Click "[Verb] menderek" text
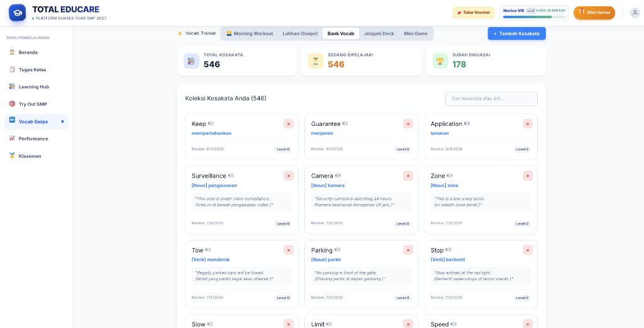Screen dimensions: 644x328 211,259
